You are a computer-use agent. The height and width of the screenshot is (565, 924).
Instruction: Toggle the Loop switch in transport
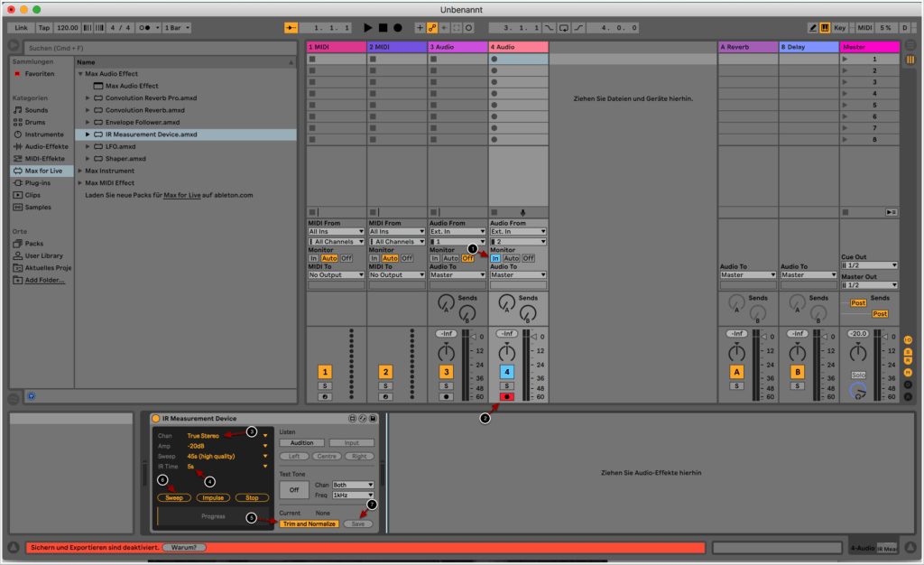(562, 28)
